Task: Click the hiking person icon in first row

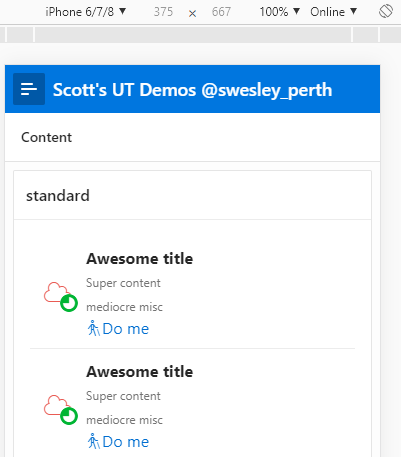Action: [x=94, y=328]
